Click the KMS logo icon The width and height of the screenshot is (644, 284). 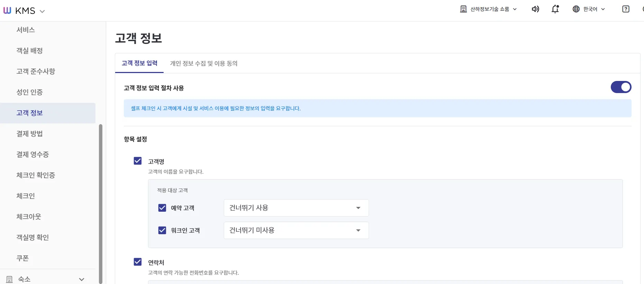[x=7, y=10]
